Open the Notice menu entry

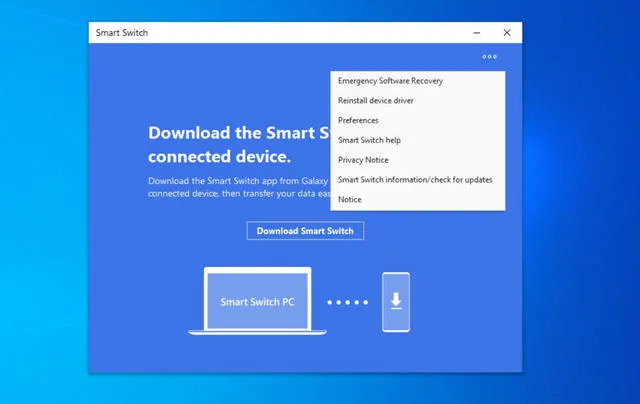(418, 200)
